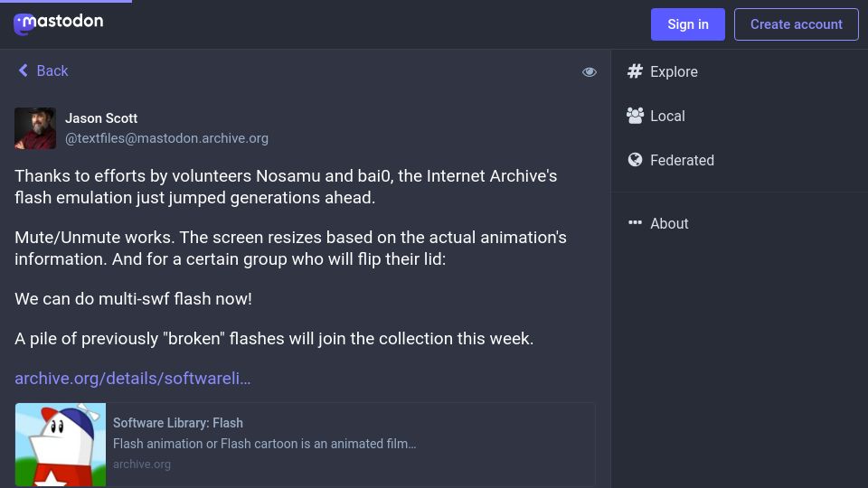Image resolution: width=868 pixels, height=488 pixels.
Task: Open the Local timeline
Action: point(667,117)
